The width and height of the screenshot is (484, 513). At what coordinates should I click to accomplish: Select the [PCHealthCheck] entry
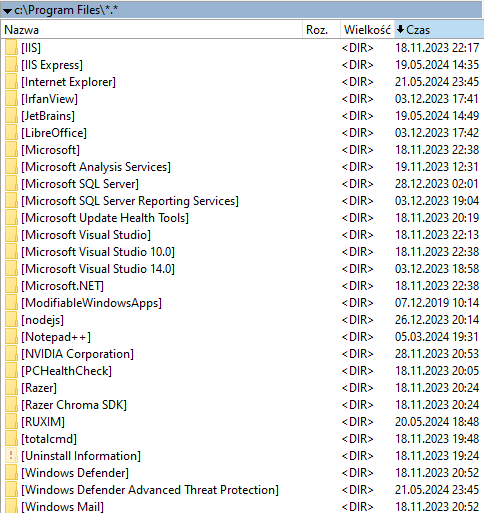(x=66, y=371)
